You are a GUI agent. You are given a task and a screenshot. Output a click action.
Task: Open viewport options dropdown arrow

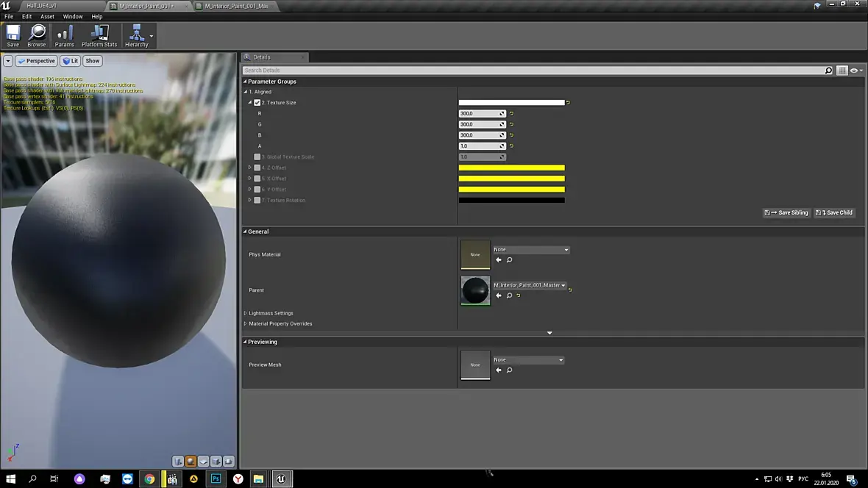pos(8,61)
